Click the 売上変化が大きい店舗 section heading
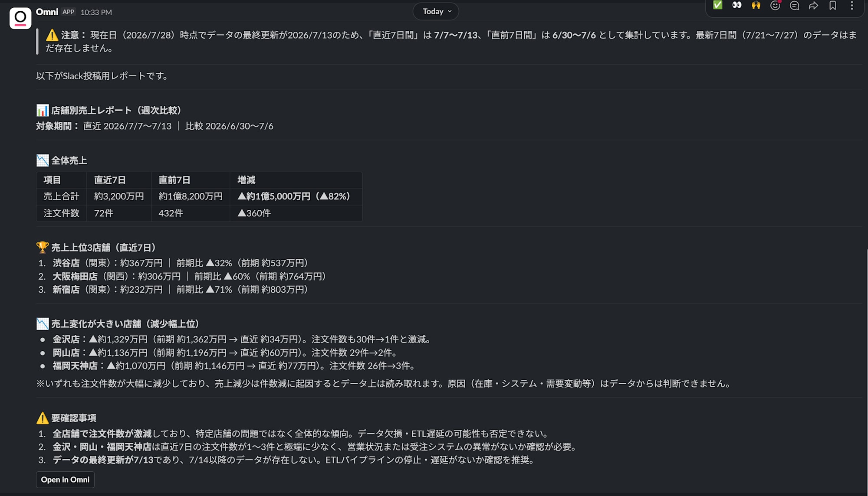 118,324
